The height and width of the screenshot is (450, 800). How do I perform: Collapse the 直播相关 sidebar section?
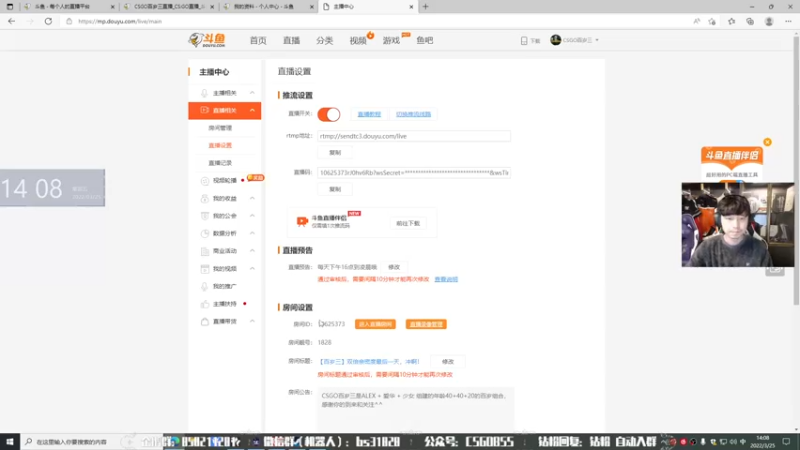pyautogui.click(x=252, y=110)
